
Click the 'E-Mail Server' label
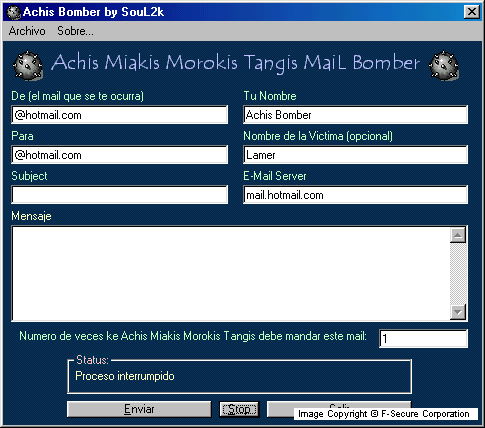[x=275, y=176]
